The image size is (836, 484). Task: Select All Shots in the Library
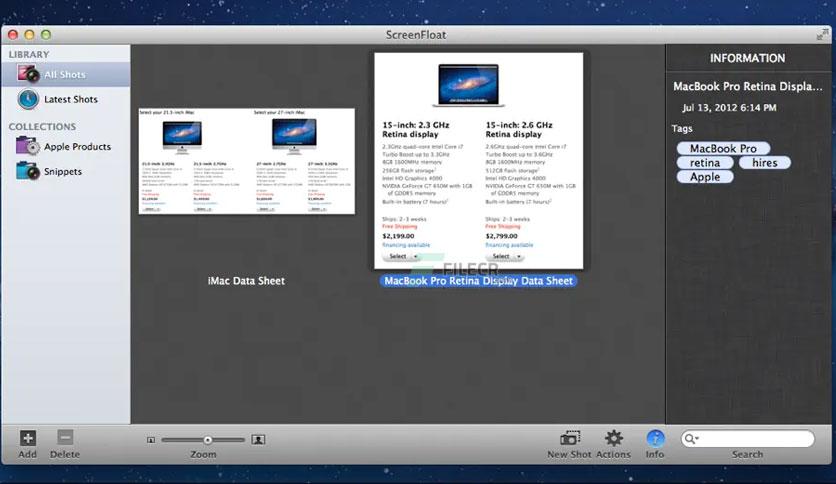66,75
